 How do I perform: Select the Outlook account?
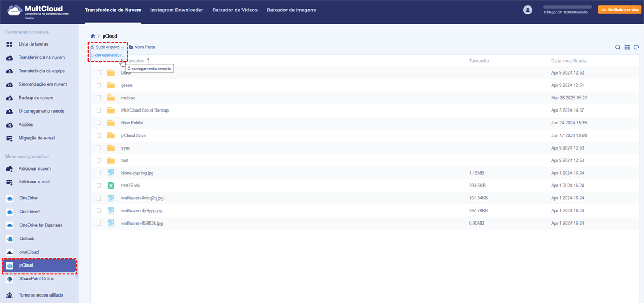pyautogui.click(x=27, y=239)
